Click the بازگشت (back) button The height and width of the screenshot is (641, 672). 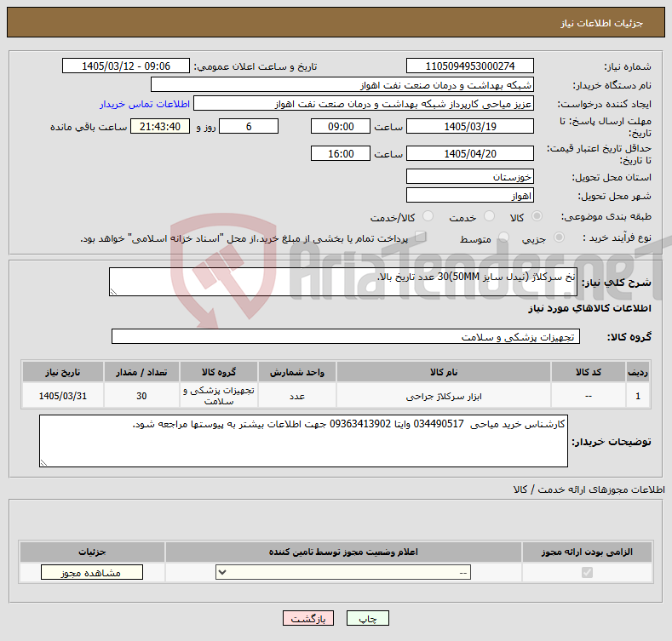[308, 618]
